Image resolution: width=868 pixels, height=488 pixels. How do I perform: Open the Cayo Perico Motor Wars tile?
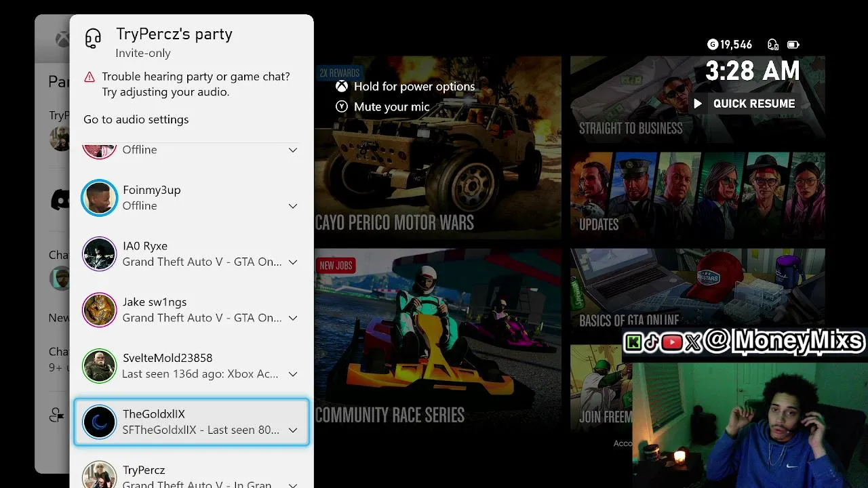click(438, 148)
